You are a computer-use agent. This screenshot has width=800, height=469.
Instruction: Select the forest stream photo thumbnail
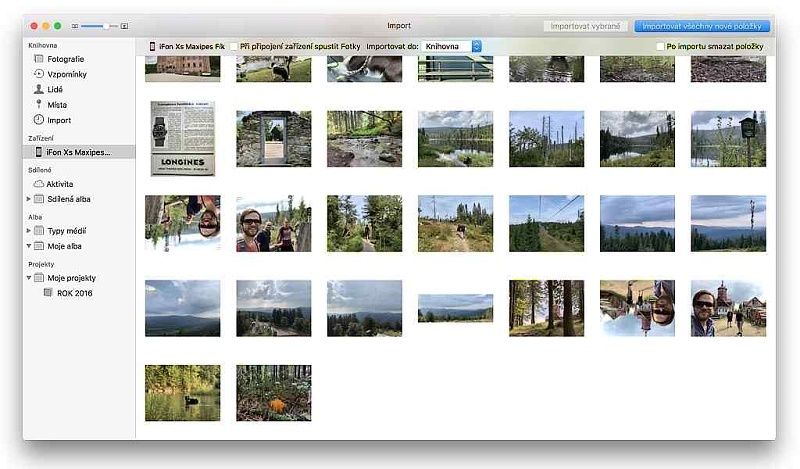(364, 139)
